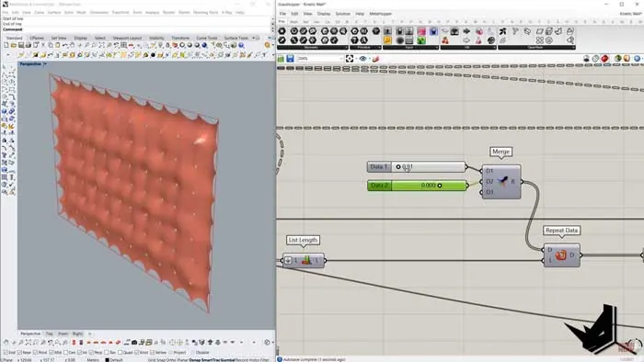This screenshot has width=644, height=362.
Task: Open Grasshopper file with the green icon
Action: tap(281, 59)
